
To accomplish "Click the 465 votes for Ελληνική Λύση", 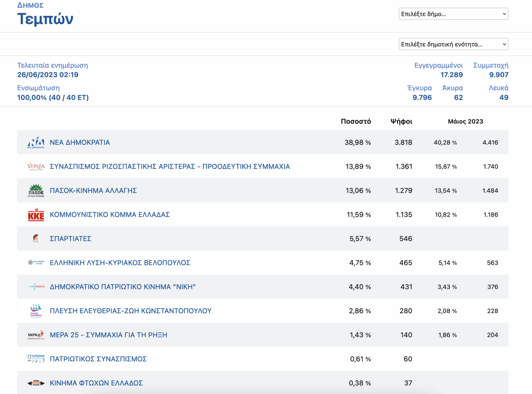I will click(406, 263).
